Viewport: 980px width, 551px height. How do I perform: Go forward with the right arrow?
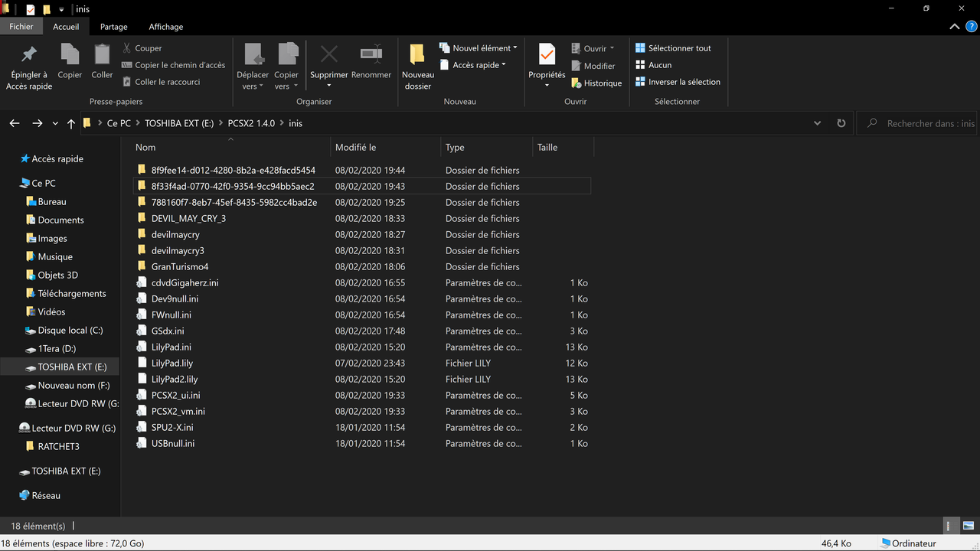click(37, 123)
